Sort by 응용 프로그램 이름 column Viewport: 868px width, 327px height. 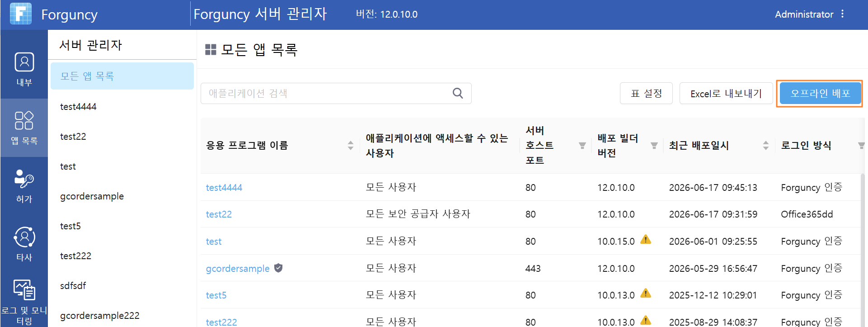(351, 145)
